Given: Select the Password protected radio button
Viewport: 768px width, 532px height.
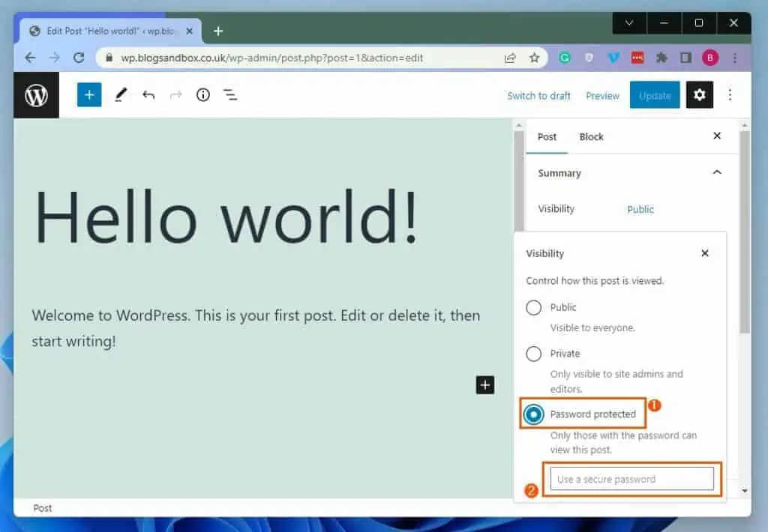Looking at the screenshot, I should tap(533, 414).
